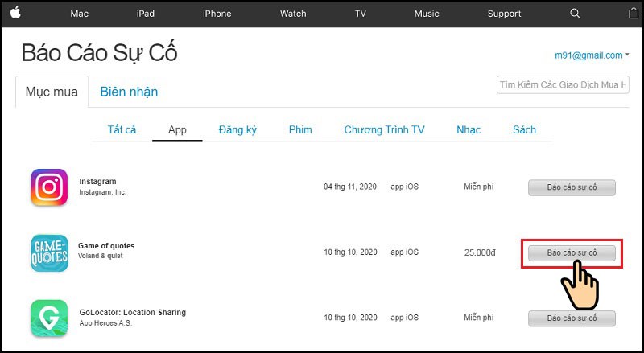Viewport: 644px width, 353px height.
Task: Report a problem for Game of quotes
Action: click(x=572, y=252)
